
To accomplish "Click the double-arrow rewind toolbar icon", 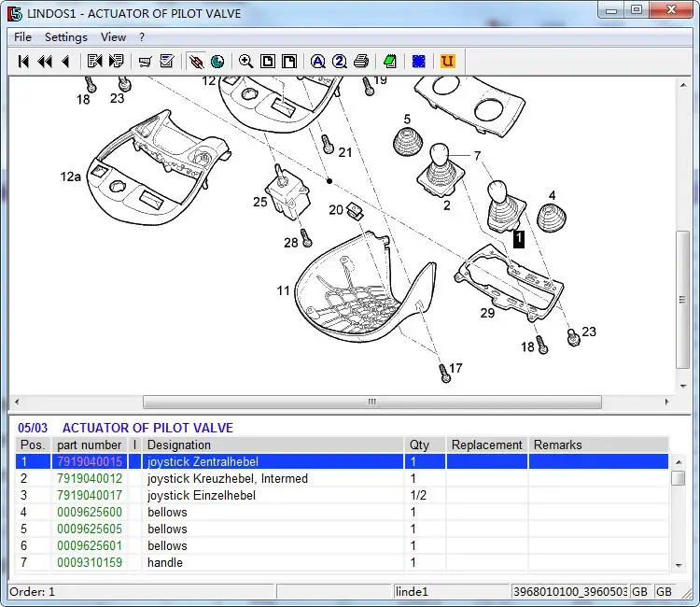I will [44, 62].
